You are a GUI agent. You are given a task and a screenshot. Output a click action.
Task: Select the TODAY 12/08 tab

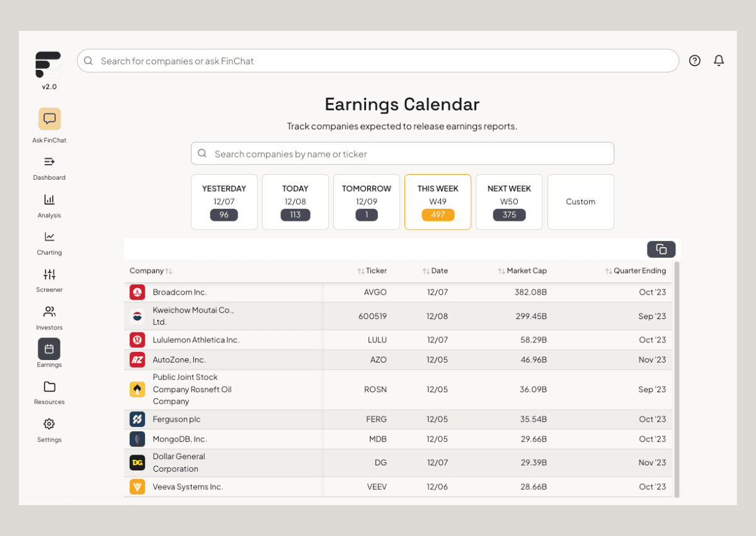(295, 202)
